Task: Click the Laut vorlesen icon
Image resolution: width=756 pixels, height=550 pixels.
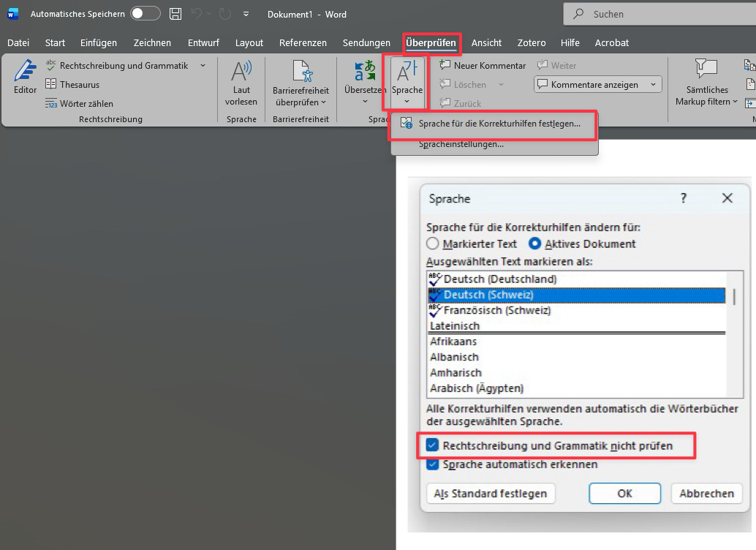Action: coord(241,72)
